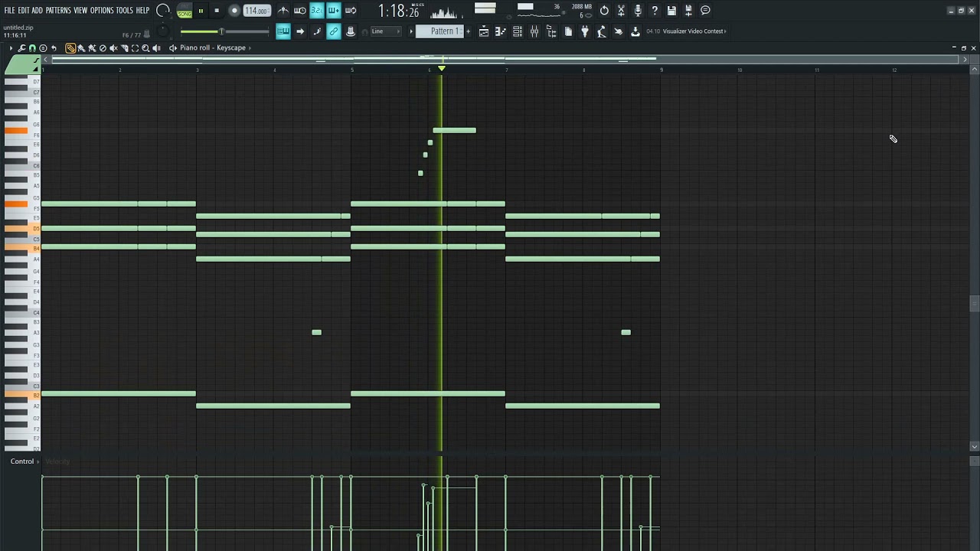The width and height of the screenshot is (980, 551).
Task: Click the highlighted B2 piano key
Action: [x=21, y=394]
